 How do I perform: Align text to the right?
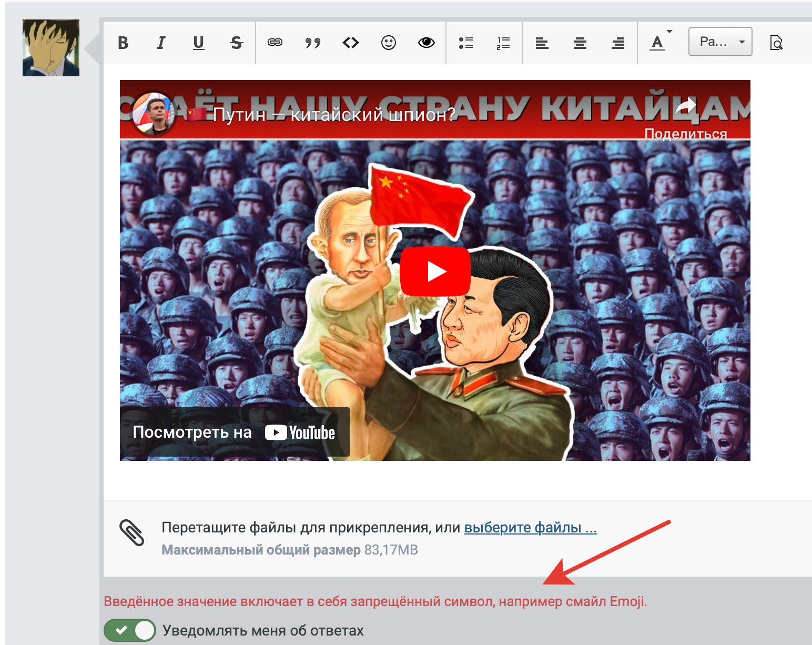pyautogui.click(x=618, y=43)
